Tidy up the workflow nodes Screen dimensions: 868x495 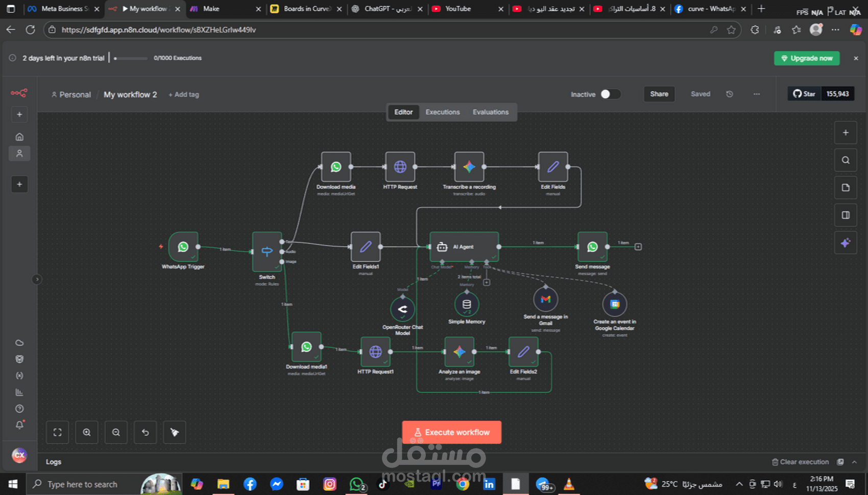pyautogui.click(x=175, y=432)
